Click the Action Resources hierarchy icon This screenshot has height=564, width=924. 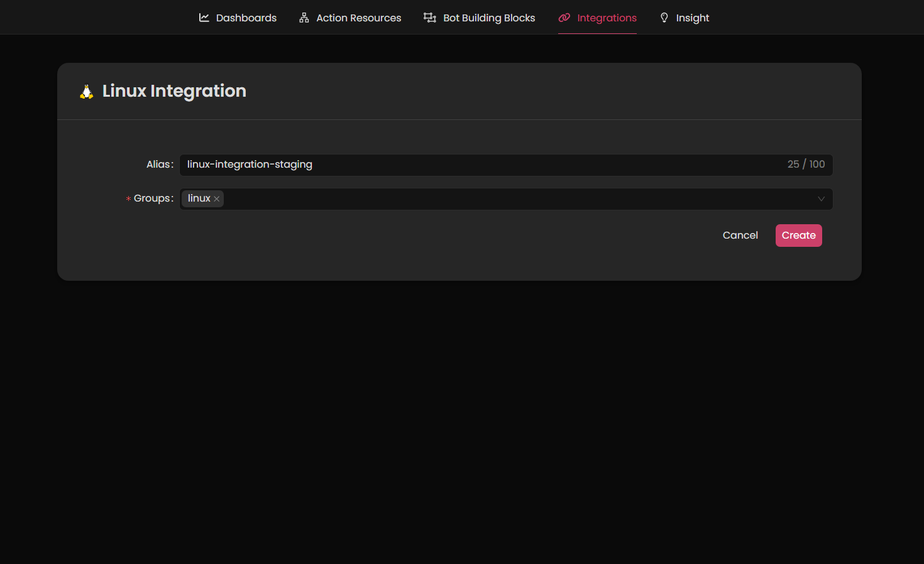(x=304, y=18)
